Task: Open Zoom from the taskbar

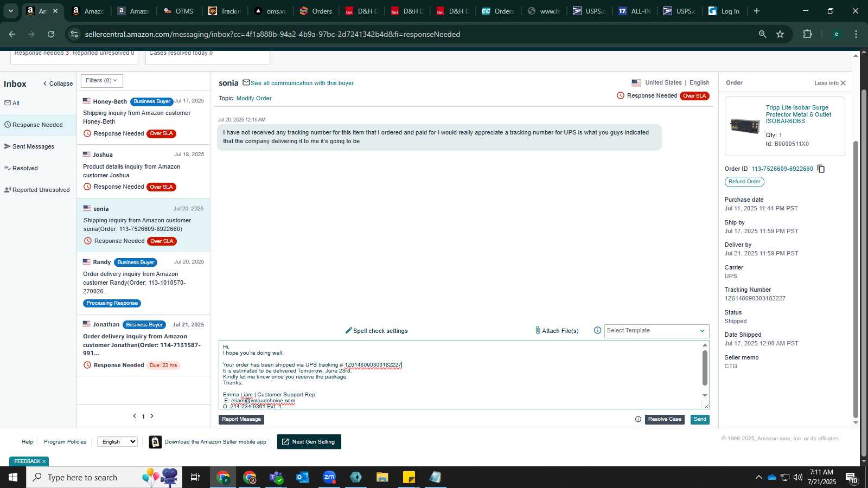Action: [x=329, y=477]
